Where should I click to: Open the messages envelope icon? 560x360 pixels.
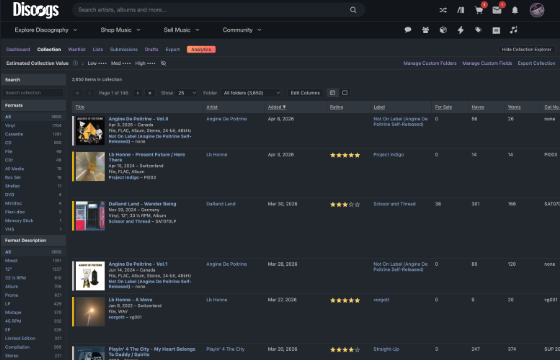coord(497,10)
